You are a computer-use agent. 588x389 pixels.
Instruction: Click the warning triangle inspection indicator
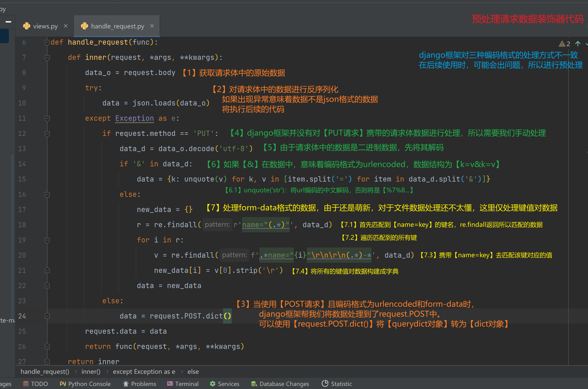(562, 44)
